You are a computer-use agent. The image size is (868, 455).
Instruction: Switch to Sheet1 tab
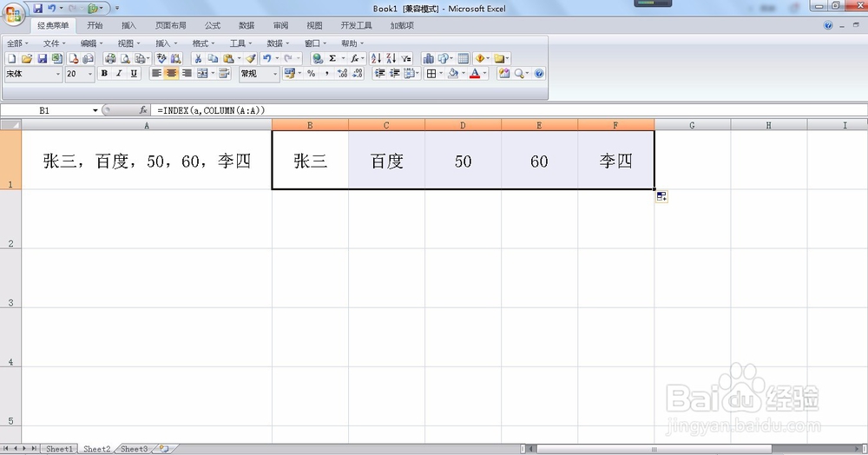(x=59, y=449)
